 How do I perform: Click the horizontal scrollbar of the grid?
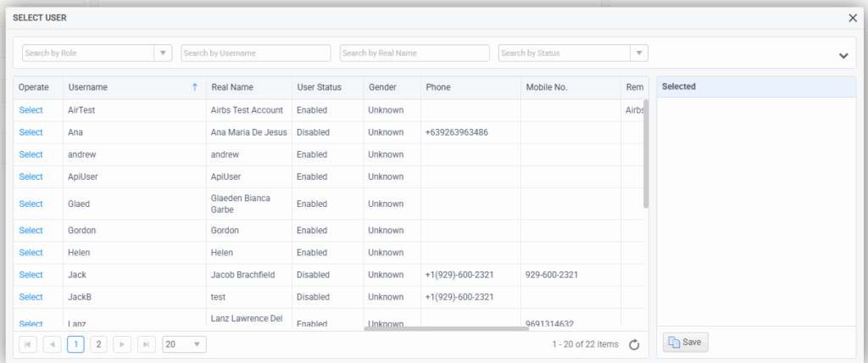(446, 328)
